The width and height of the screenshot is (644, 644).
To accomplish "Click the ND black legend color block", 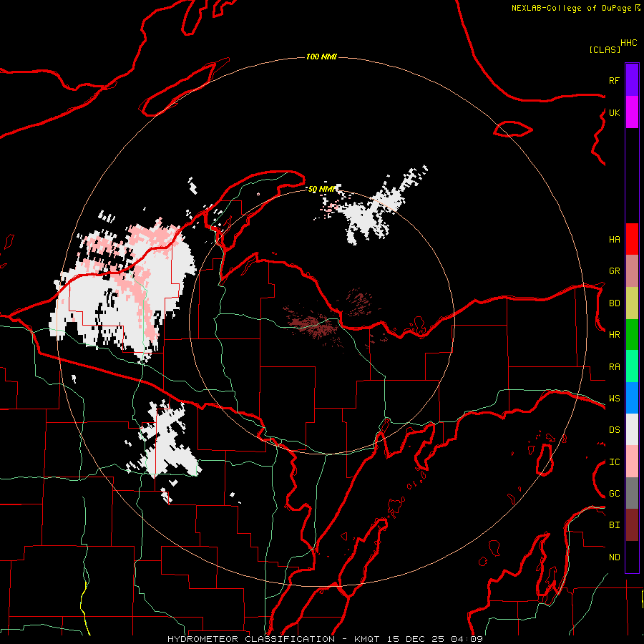I will (x=632, y=557).
